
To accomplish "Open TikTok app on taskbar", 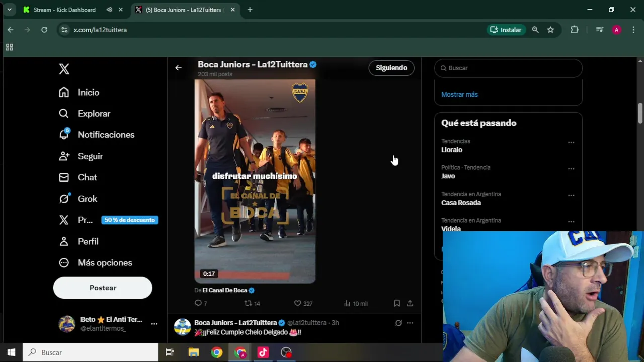I will (x=263, y=352).
